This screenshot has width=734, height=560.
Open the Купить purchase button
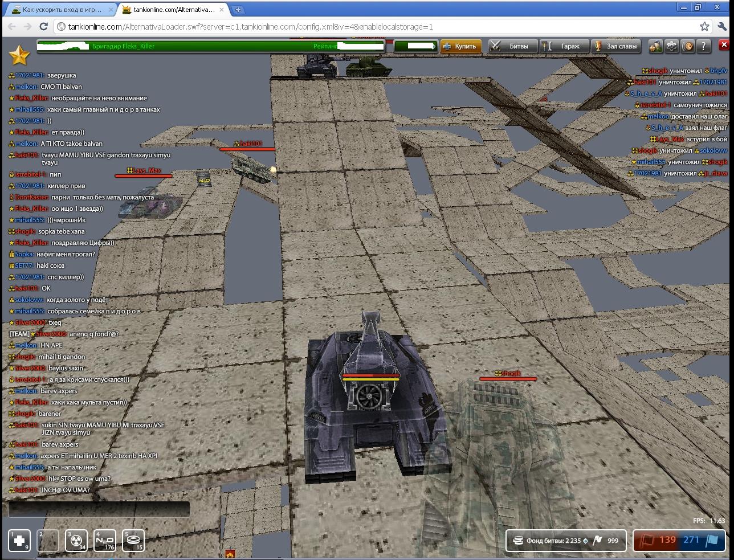tap(460, 47)
